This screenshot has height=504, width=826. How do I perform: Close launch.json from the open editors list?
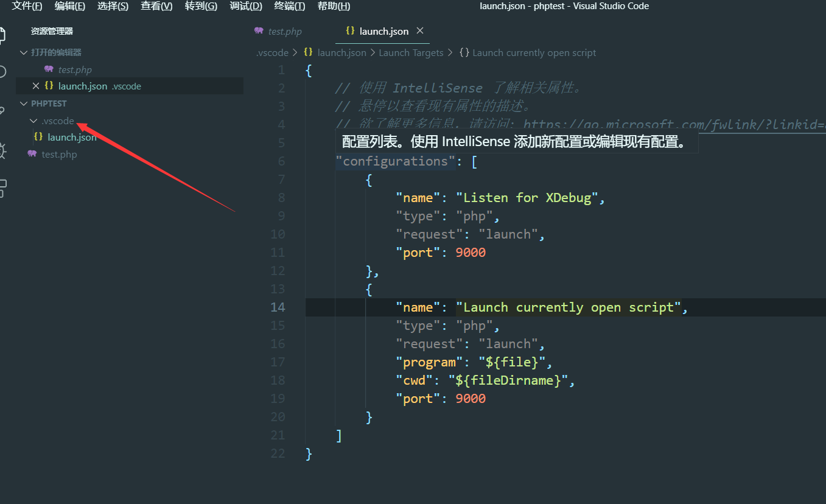click(x=35, y=86)
